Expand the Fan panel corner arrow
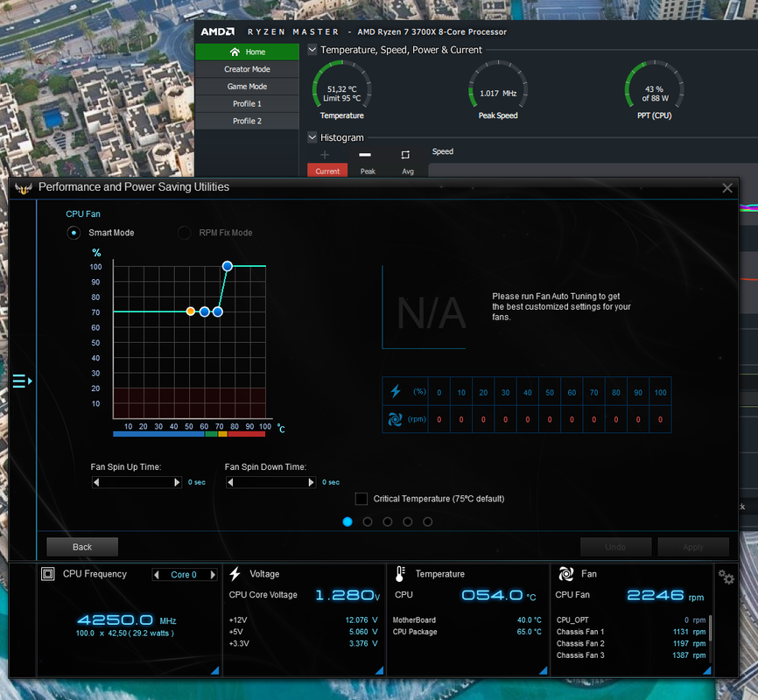758x700 pixels. pos(707,670)
